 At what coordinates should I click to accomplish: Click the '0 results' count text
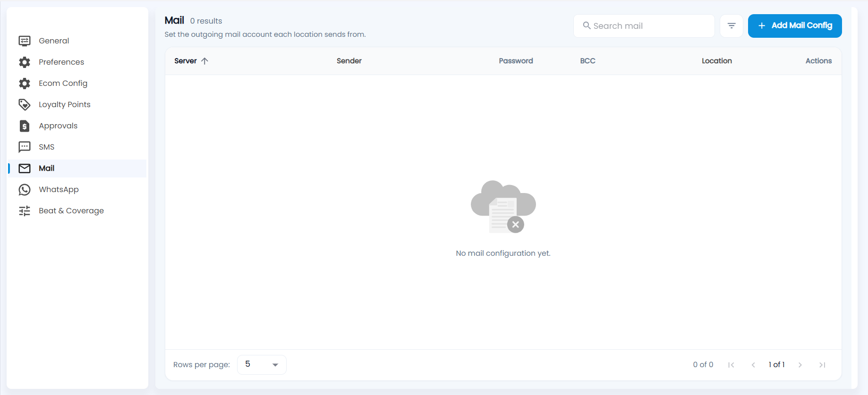(x=206, y=21)
